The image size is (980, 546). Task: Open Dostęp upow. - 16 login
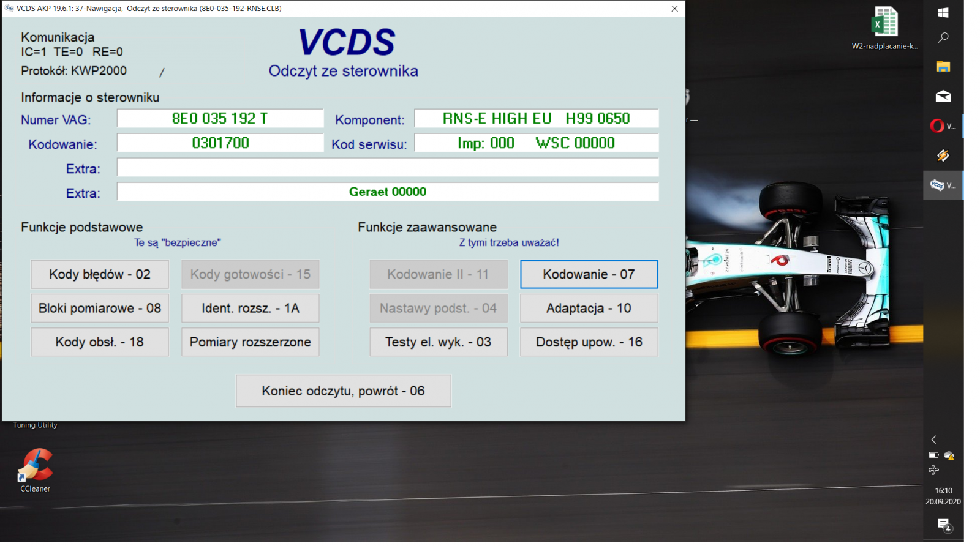coord(589,342)
